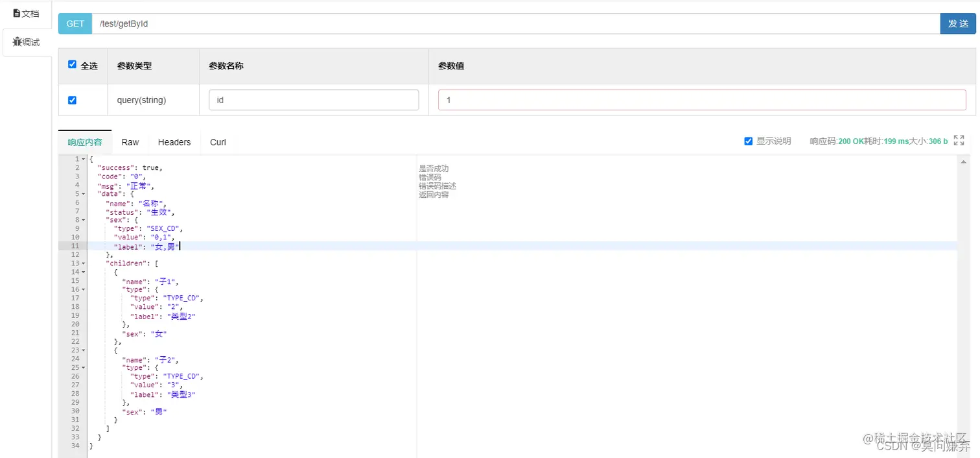Toggle the 显示说明 checkbox
Screen dimensions: 980x458
[x=749, y=141]
